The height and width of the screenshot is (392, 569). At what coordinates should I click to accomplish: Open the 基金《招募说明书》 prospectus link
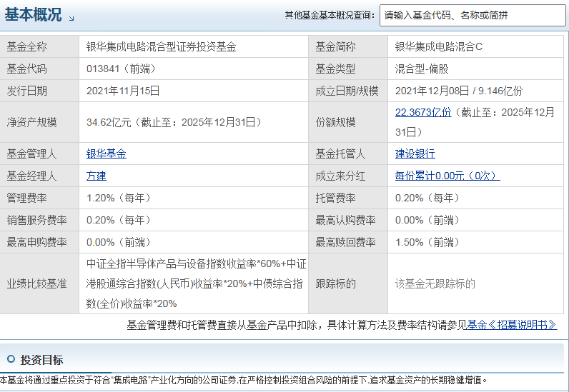512,325
